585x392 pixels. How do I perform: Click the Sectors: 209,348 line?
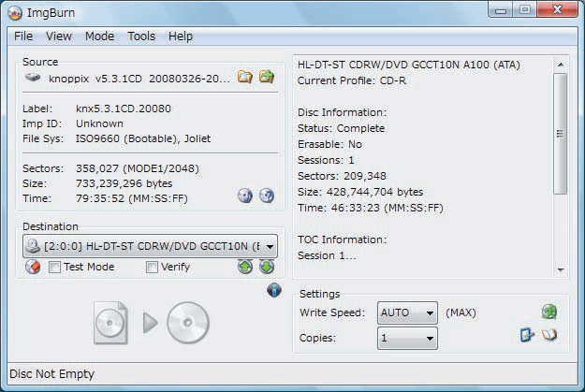[342, 176]
